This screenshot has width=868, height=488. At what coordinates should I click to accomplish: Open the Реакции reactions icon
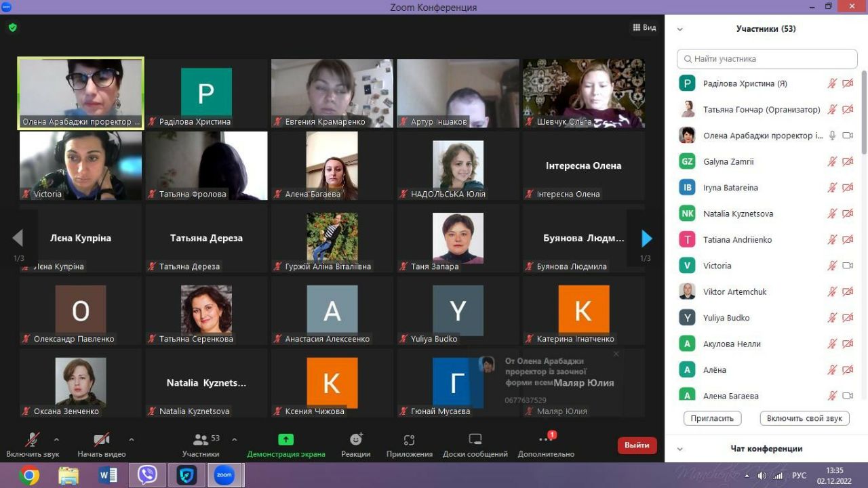(x=356, y=440)
